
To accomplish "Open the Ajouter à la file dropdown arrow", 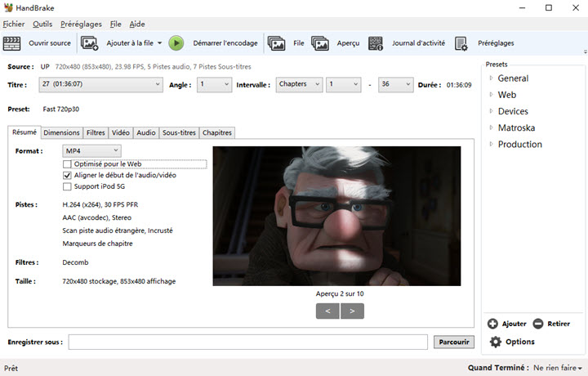I will 160,43.
